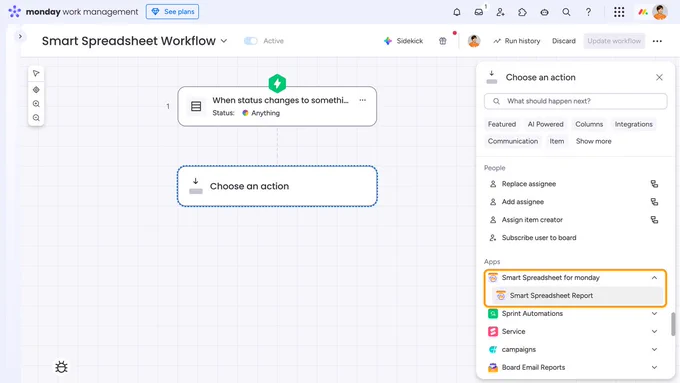Choose the Assign item creator action

[x=575, y=220]
